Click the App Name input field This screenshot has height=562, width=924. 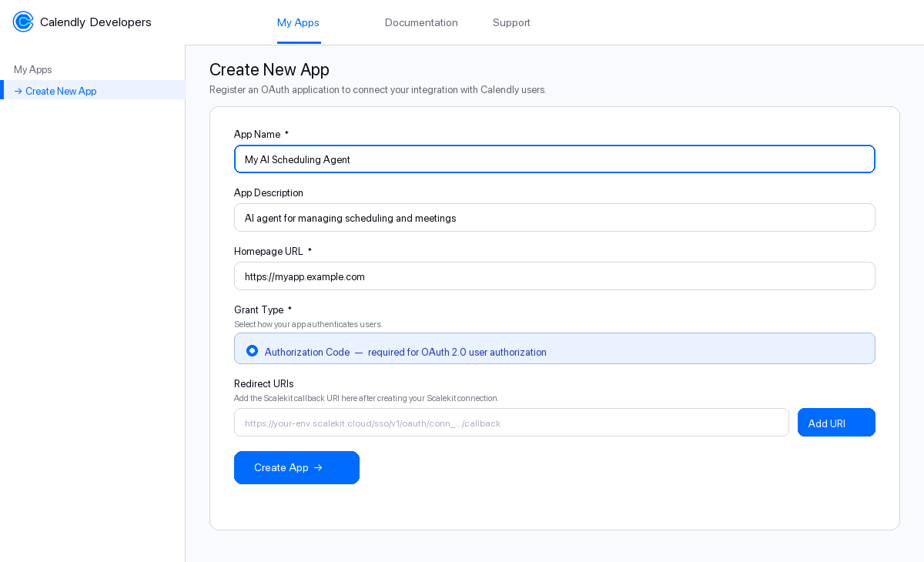pyautogui.click(x=554, y=159)
